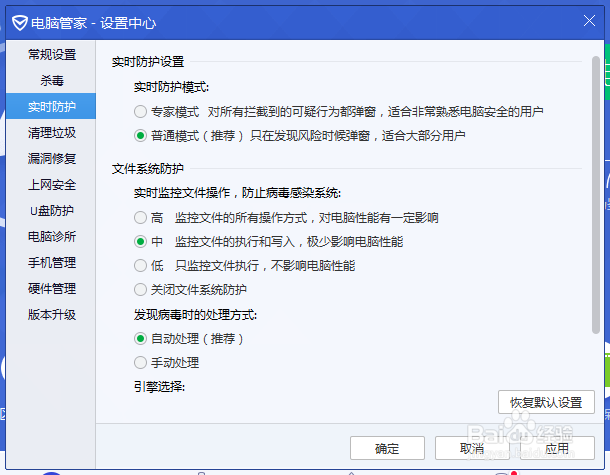Close the 设置中心 dialog window

tap(589, 21)
